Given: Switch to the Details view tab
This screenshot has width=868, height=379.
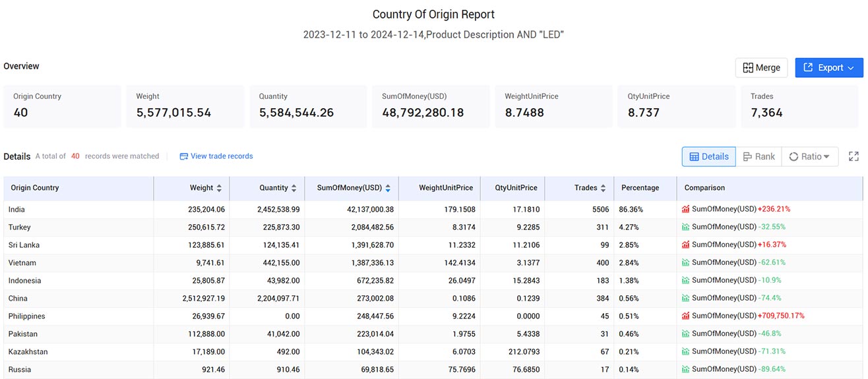Looking at the screenshot, I should 709,156.
